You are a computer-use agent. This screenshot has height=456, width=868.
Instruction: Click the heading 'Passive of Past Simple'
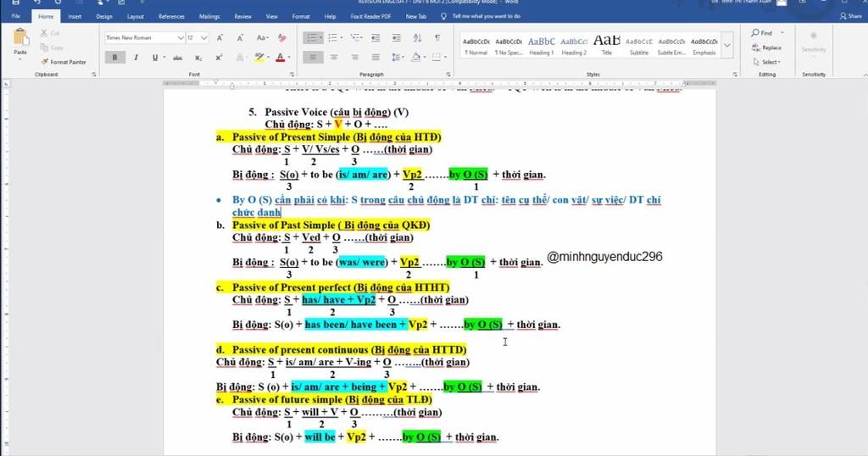click(283, 225)
